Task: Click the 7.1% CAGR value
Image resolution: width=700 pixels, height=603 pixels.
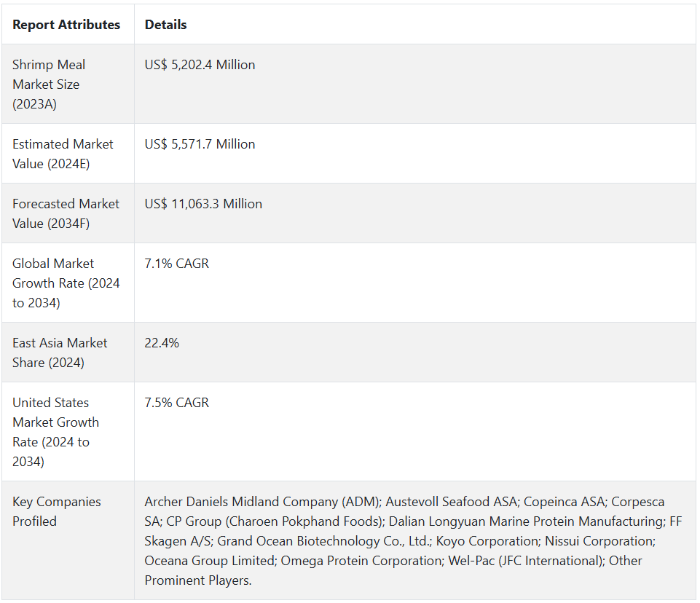Action: coord(176,264)
